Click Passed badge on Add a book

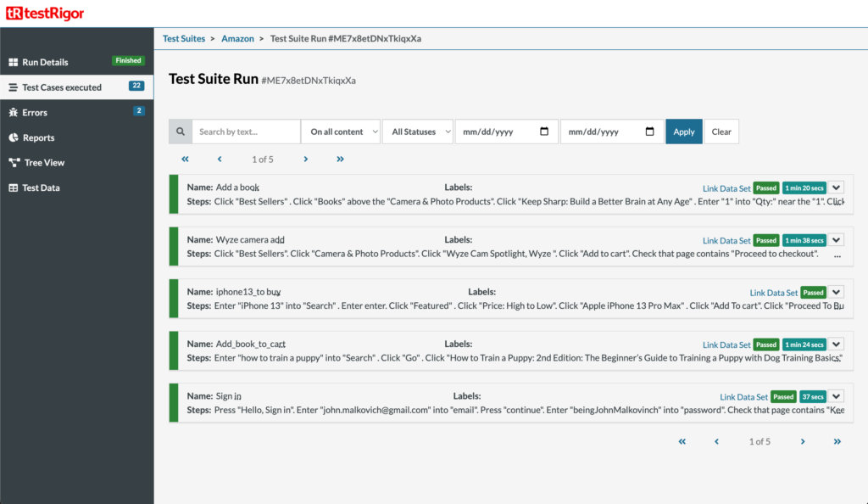coord(766,188)
